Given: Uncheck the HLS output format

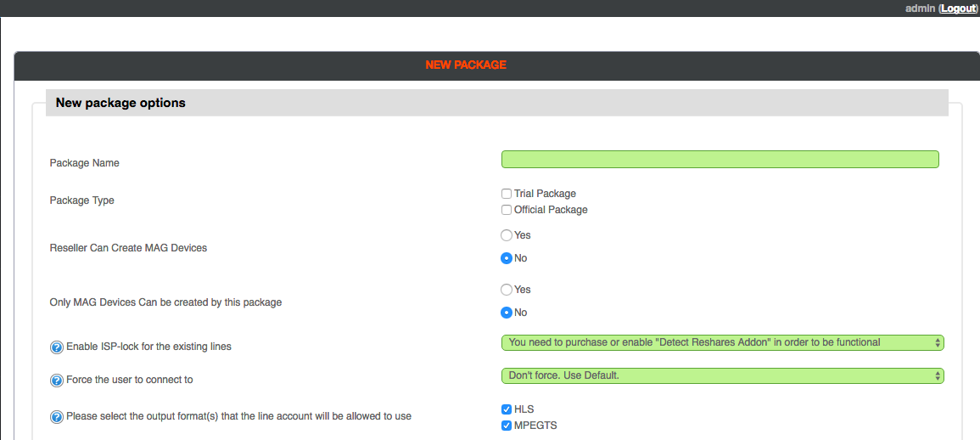Looking at the screenshot, I should [x=507, y=409].
